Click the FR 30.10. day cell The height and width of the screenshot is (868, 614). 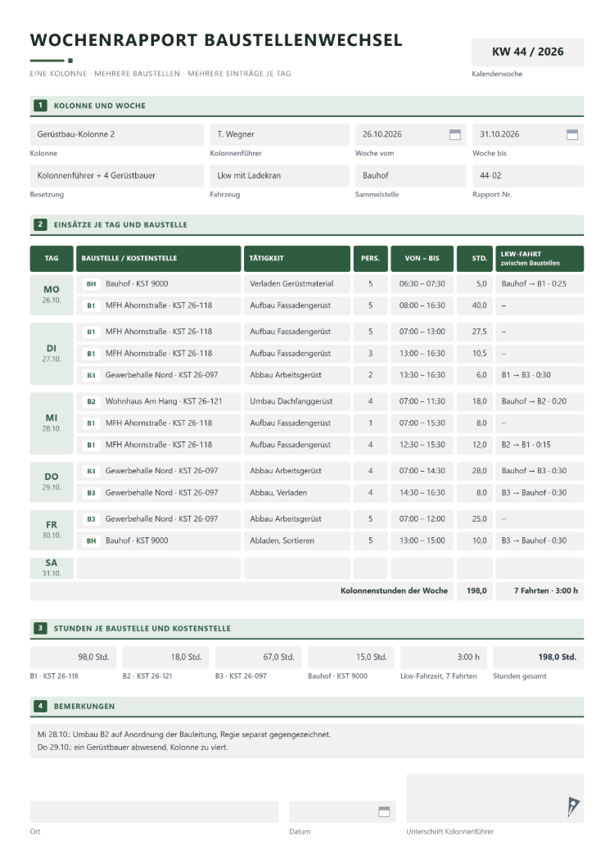pyautogui.click(x=52, y=530)
